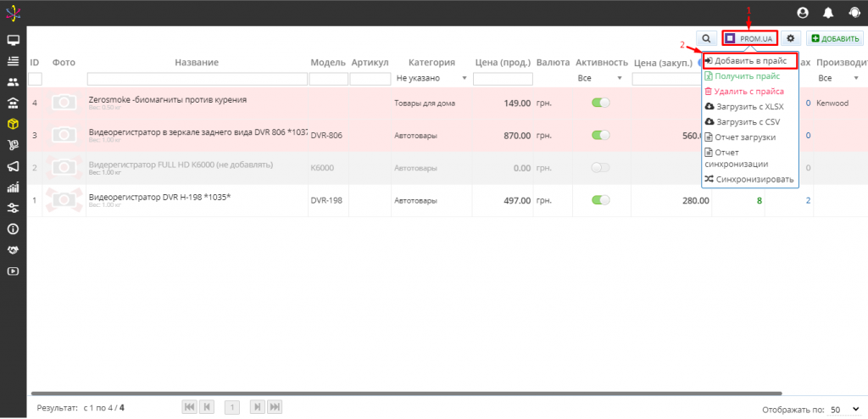The image size is (868, 419).
Task: Click the ID filter input
Action: [35, 79]
